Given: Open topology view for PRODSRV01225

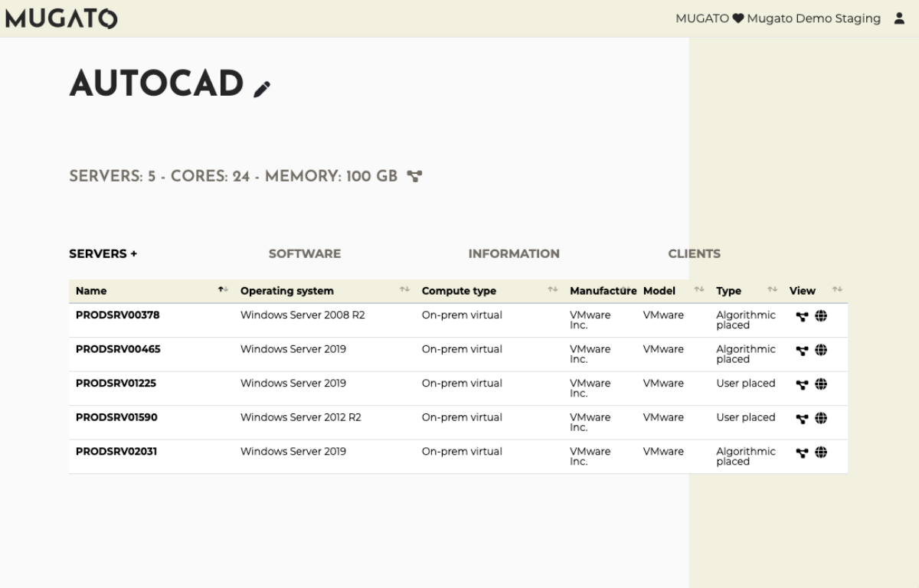Looking at the screenshot, I should coord(802,384).
